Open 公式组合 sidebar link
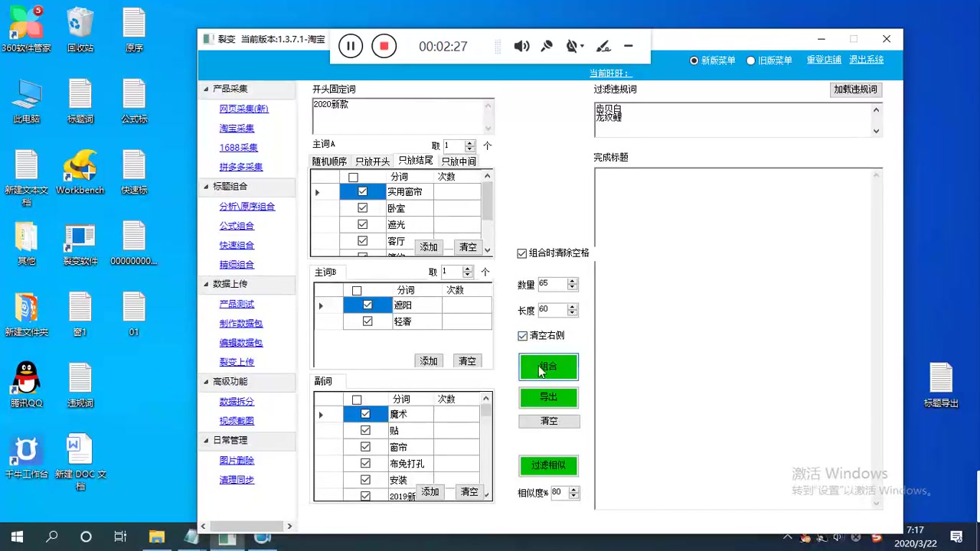This screenshot has height=551, width=980. click(237, 226)
